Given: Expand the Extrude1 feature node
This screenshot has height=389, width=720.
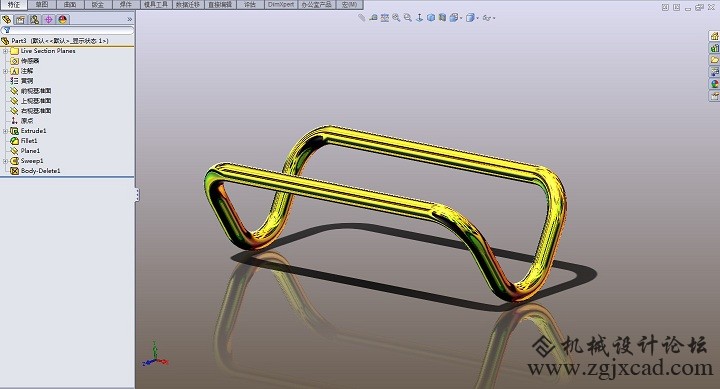Looking at the screenshot, I should pyautogui.click(x=5, y=131).
